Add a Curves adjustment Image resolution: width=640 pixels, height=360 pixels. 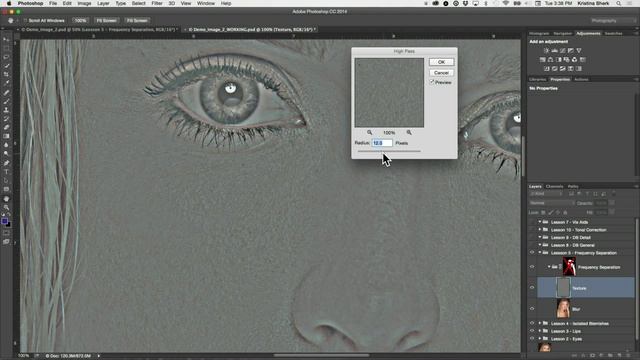tap(562, 51)
